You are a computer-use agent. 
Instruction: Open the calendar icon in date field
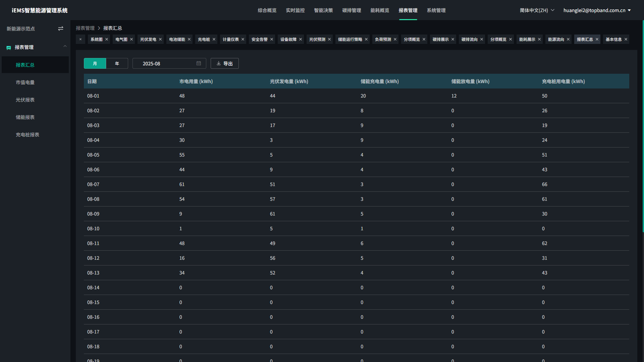[199, 63]
